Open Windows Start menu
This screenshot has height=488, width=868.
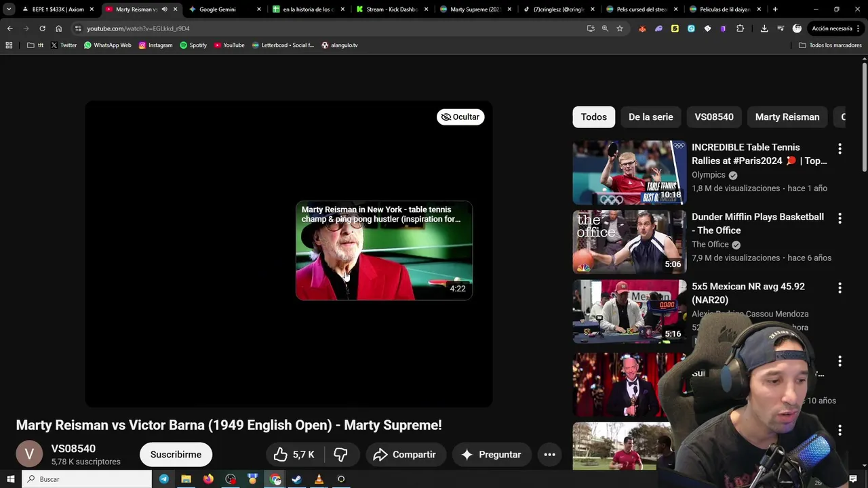[10, 479]
